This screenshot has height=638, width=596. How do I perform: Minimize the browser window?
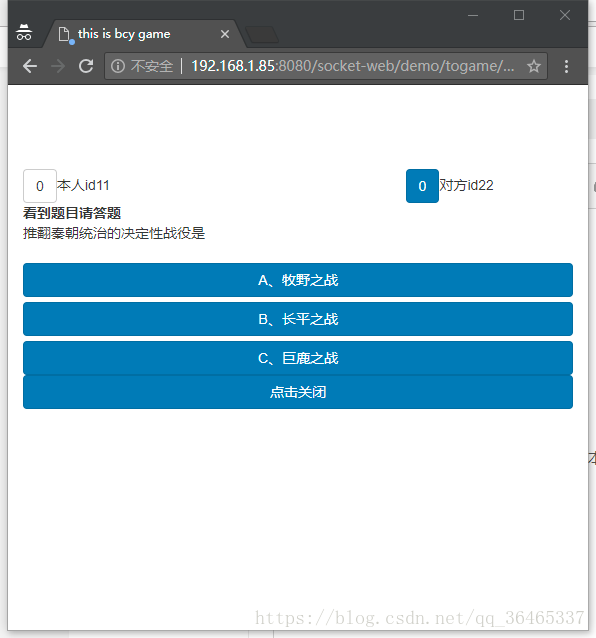pyautogui.click(x=473, y=15)
